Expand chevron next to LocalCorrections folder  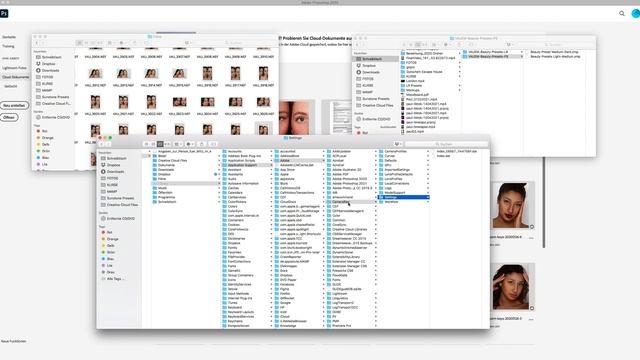pos(427,183)
